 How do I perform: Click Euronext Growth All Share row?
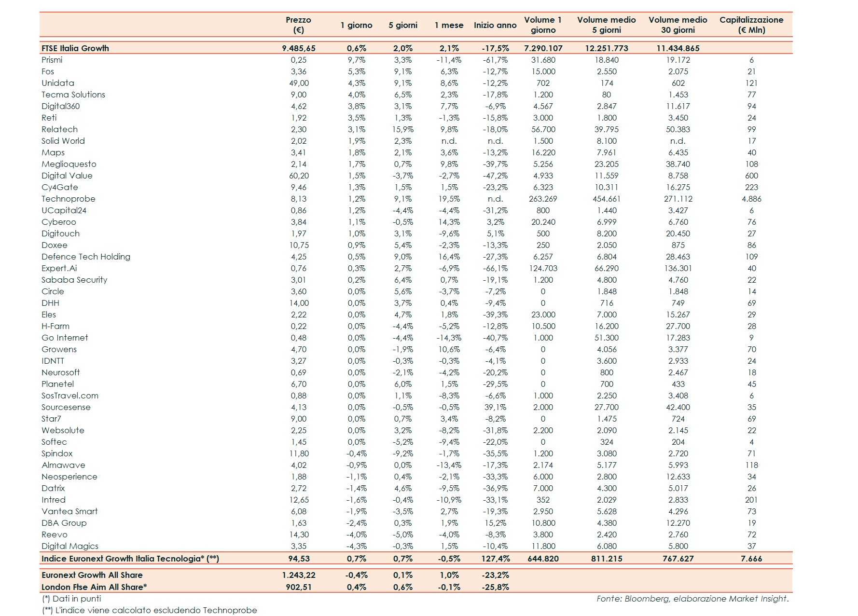click(x=416, y=575)
